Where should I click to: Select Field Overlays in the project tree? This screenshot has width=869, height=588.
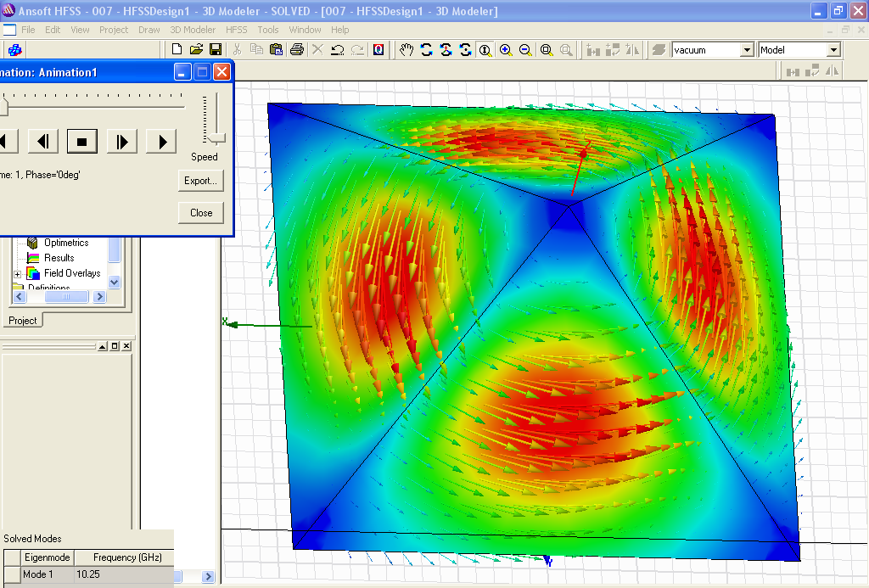pos(72,273)
